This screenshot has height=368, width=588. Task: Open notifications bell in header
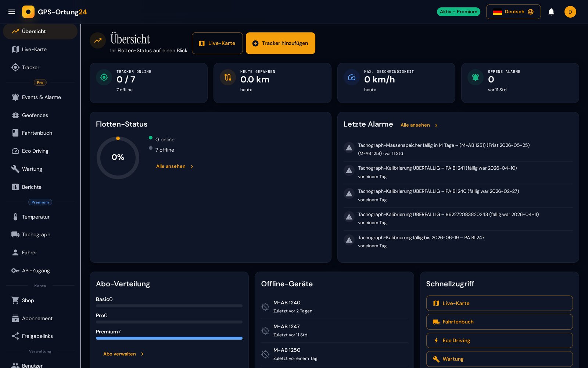coord(551,12)
